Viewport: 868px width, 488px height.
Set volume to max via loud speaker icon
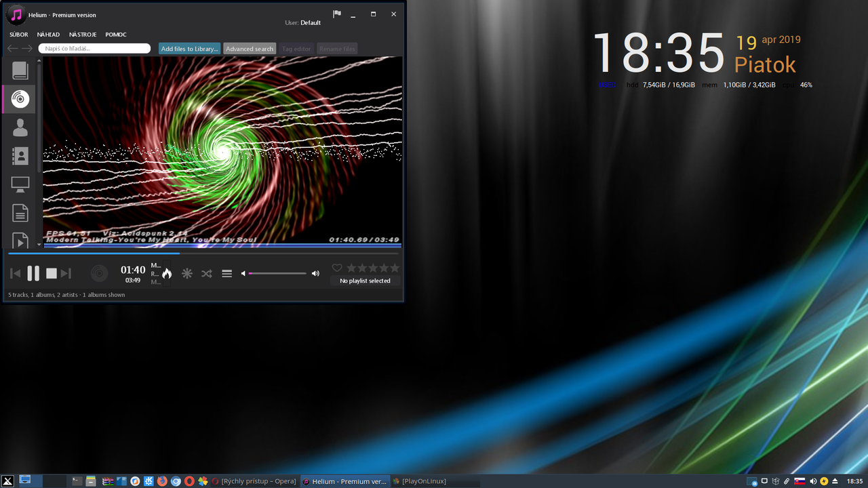tap(315, 273)
